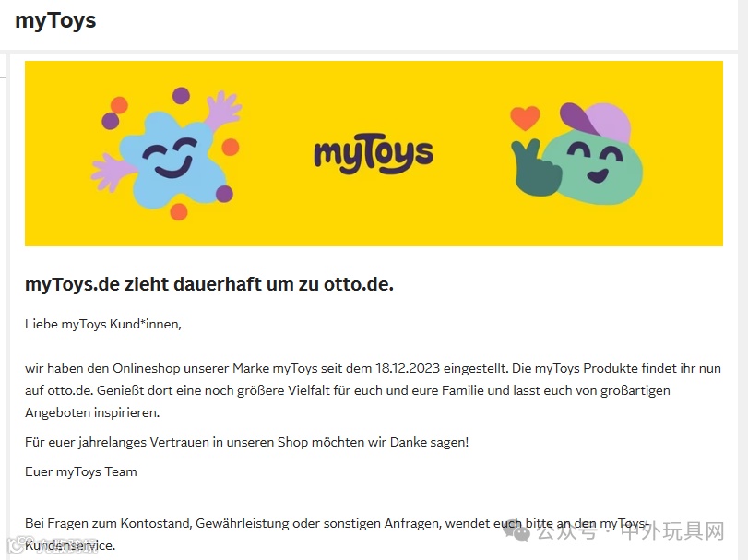The image size is (748, 560).
Task: Click the orange heart above the green mascot
Action: [525, 118]
